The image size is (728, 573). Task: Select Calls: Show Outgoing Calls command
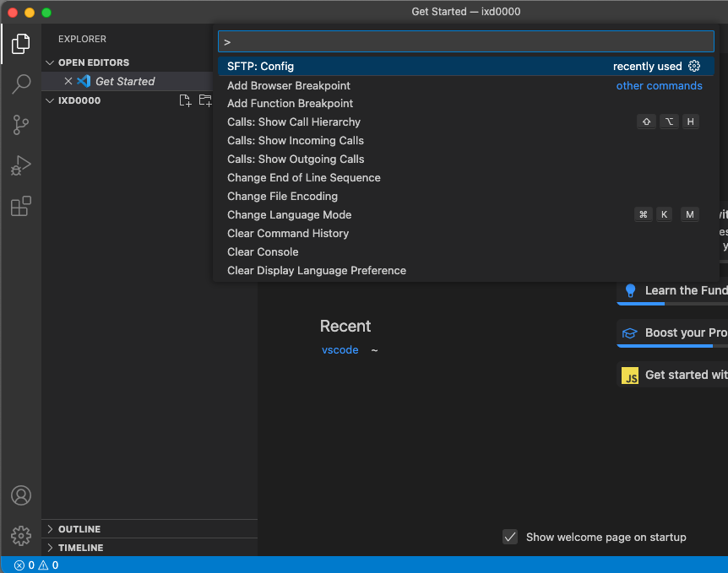pos(465,159)
